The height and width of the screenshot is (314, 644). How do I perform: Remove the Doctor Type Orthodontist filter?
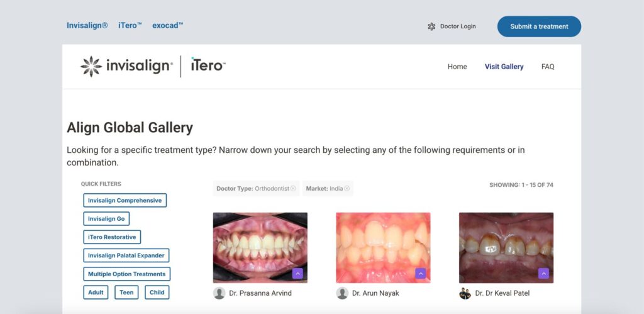[x=293, y=188]
